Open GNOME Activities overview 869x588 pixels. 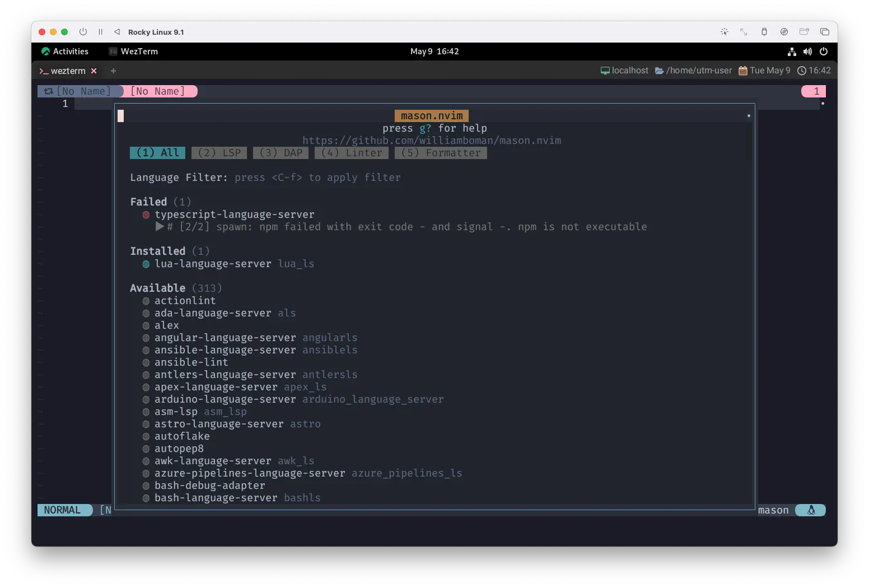[65, 52]
